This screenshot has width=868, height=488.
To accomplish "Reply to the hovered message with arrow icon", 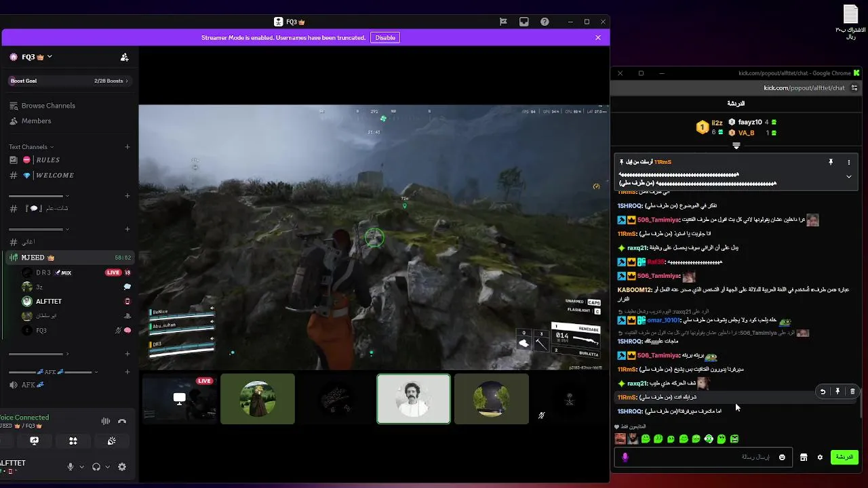I will coord(823,391).
